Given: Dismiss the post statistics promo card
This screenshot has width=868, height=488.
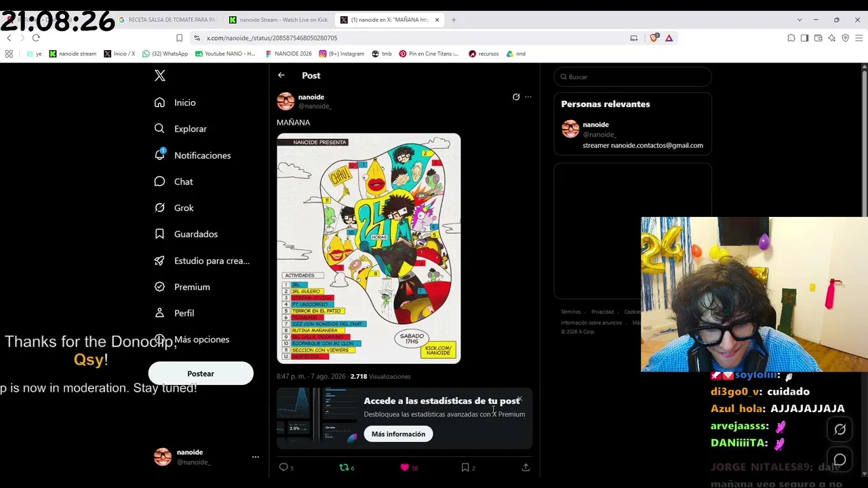Looking at the screenshot, I should coord(519,399).
